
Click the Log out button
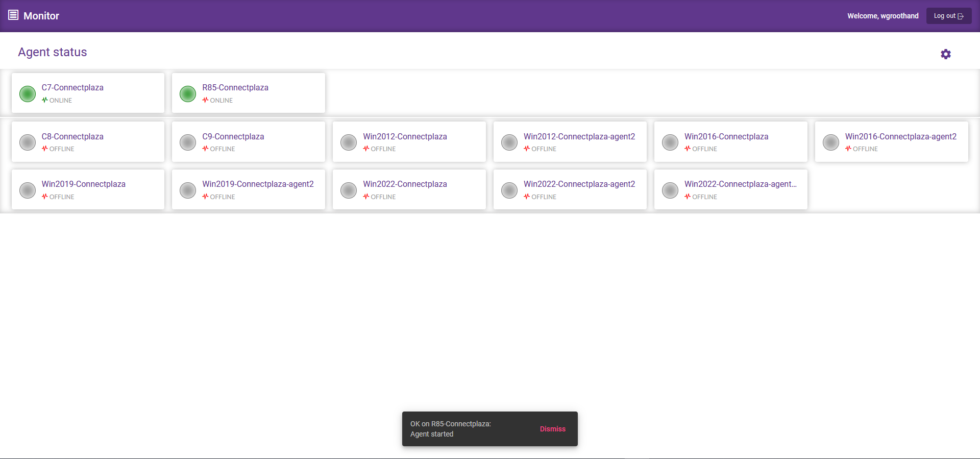tap(949, 16)
